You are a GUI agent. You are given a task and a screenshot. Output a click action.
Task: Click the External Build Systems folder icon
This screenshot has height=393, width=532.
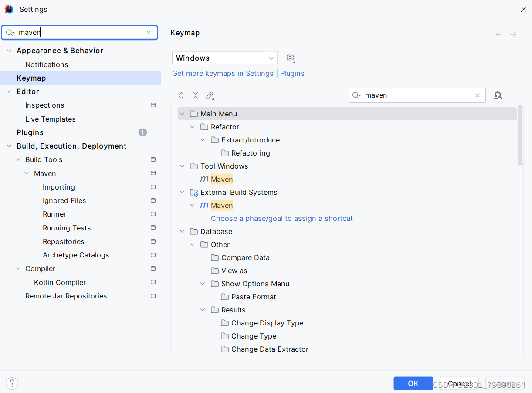coord(194,192)
